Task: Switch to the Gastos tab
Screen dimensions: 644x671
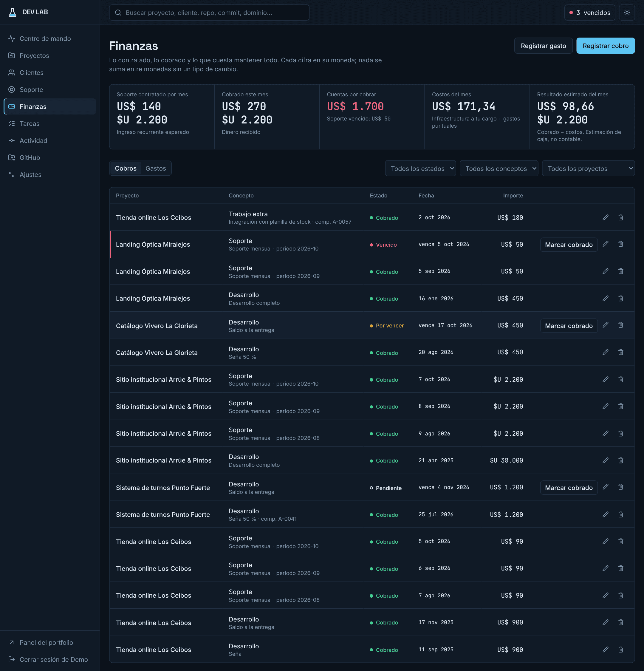Action: point(156,168)
